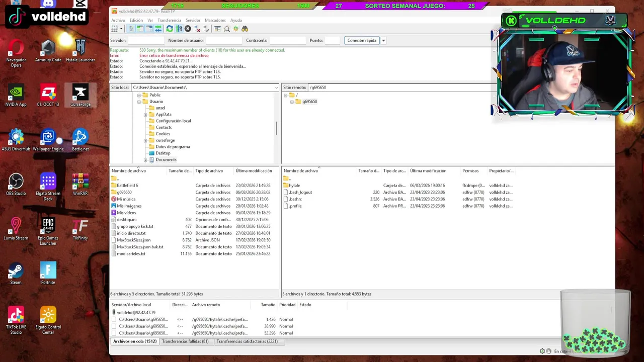The height and width of the screenshot is (362, 644).
Task: Expand the curseforge folder node
Action: tap(145, 140)
